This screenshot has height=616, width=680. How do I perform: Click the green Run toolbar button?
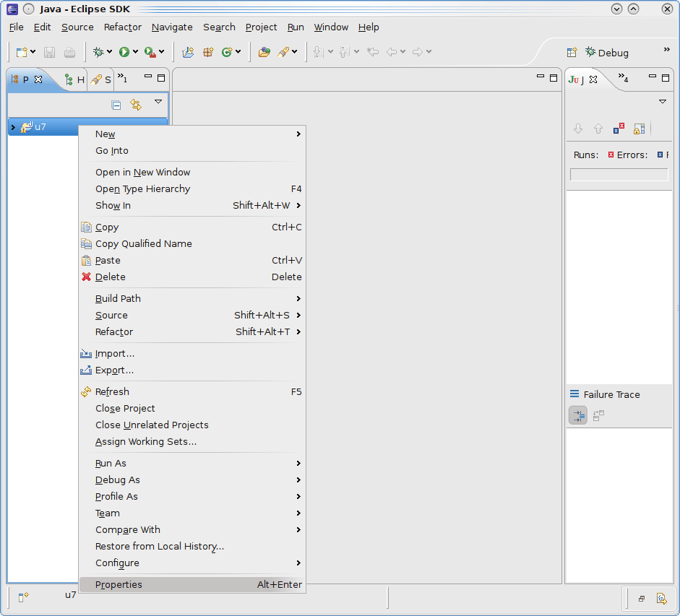click(x=124, y=52)
